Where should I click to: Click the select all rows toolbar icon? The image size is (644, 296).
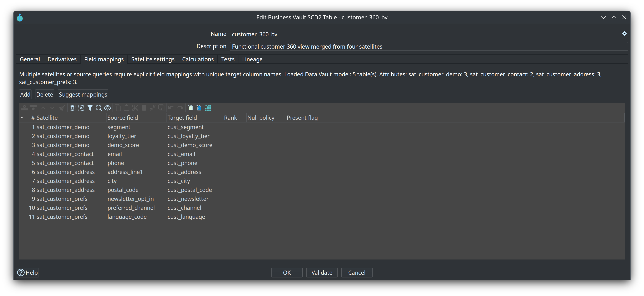72,108
